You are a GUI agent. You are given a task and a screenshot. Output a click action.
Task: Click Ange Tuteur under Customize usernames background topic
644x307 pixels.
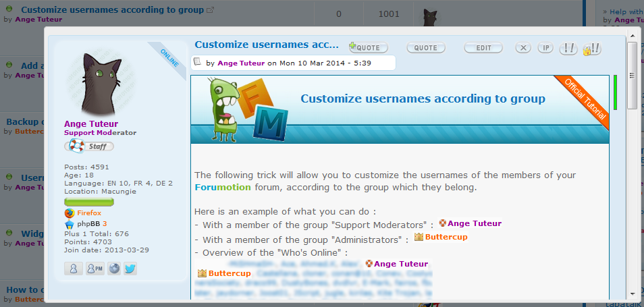[x=38, y=20]
